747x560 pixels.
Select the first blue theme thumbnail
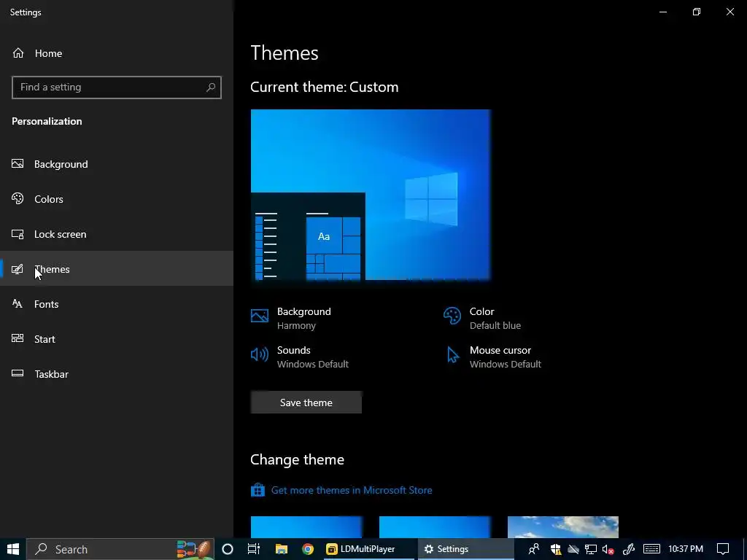(307, 527)
